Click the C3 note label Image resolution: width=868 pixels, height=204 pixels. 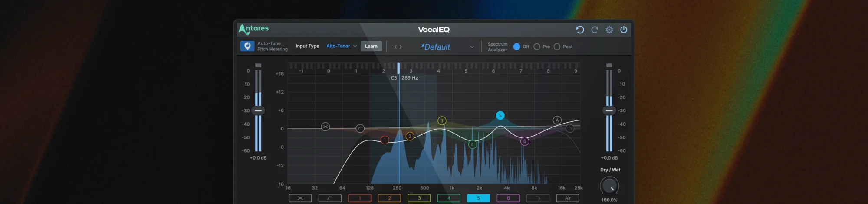click(394, 78)
